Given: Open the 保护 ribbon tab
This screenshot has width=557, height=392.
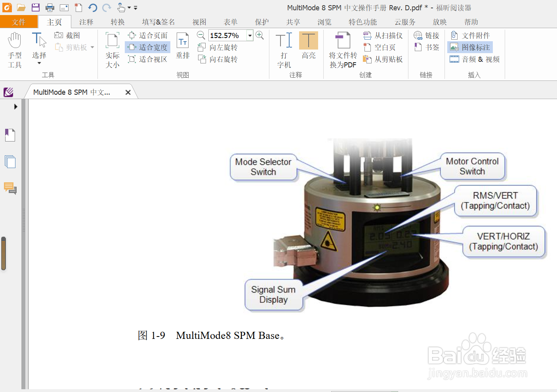Looking at the screenshot, I should point(262,22).
